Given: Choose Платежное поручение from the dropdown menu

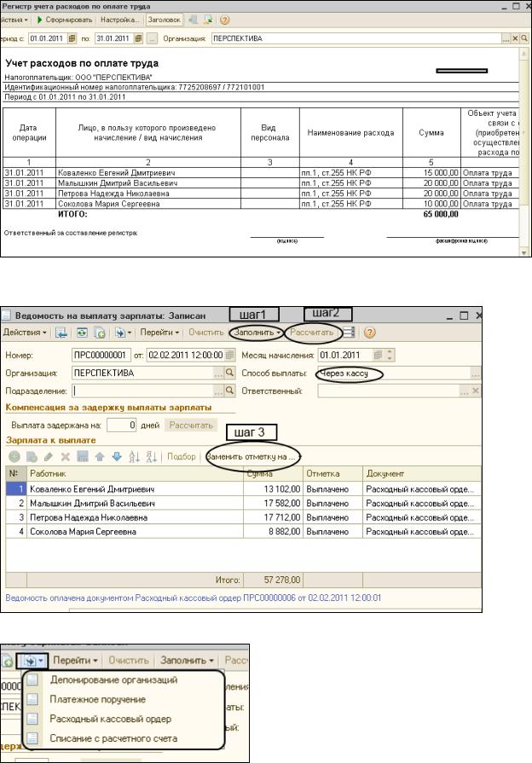Looking at the screenshot, I should coord(98,699).
